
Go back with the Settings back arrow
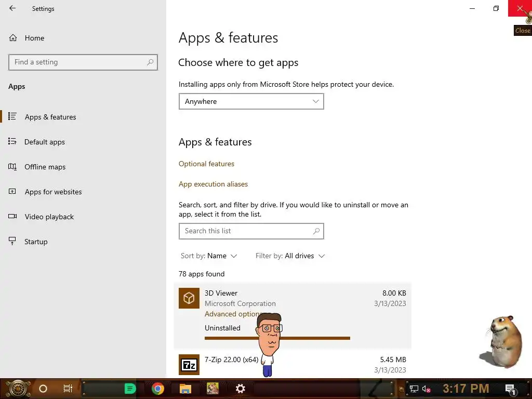pyautogui.click(x=12, y=8)
